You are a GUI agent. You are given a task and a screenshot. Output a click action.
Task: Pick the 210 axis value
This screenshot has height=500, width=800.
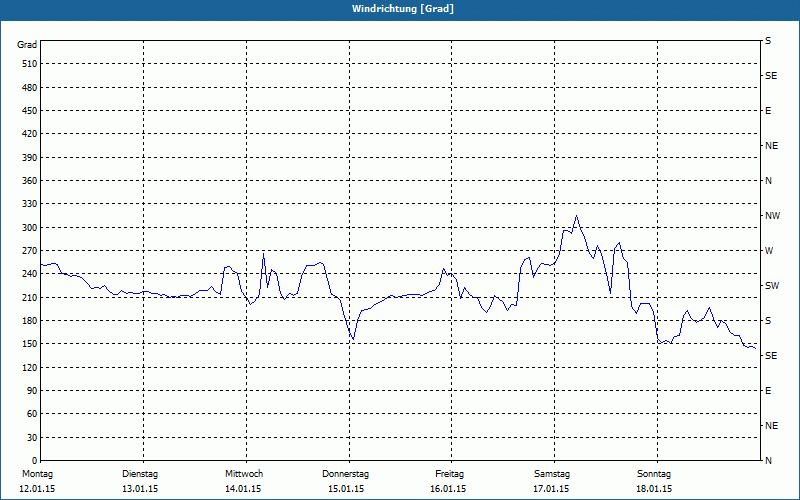(30, 297)
